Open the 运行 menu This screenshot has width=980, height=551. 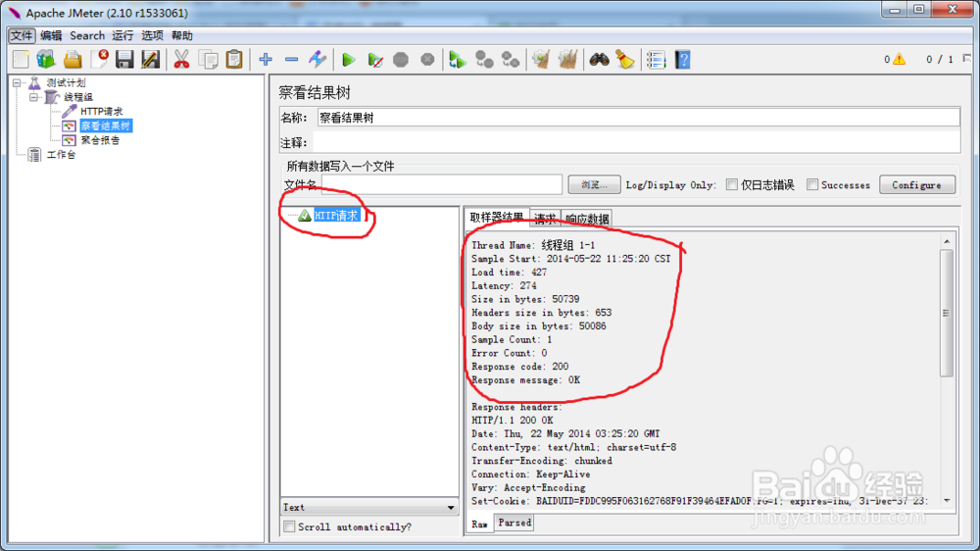click(x=122, y=35)
